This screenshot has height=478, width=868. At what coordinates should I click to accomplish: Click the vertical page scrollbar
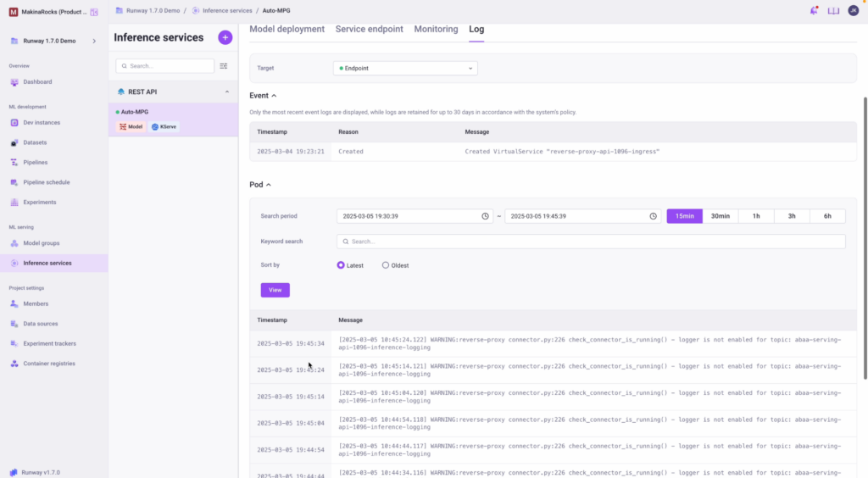point(865,237)
